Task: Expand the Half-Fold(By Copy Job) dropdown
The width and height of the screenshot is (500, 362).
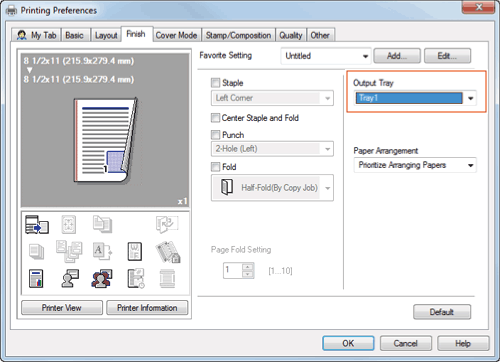Action: [x=272, y=188]
